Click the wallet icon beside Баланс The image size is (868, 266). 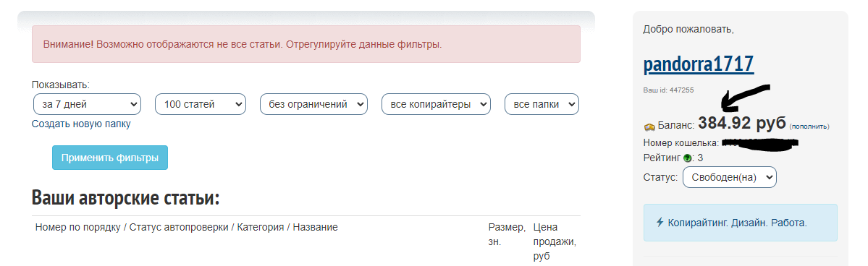(650, 126)
